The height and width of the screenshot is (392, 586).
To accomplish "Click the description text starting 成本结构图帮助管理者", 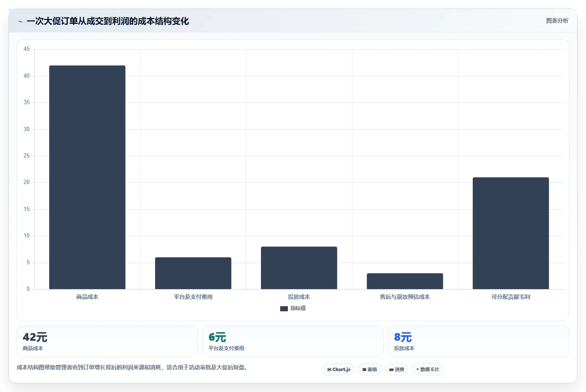I will coord(133,367).
